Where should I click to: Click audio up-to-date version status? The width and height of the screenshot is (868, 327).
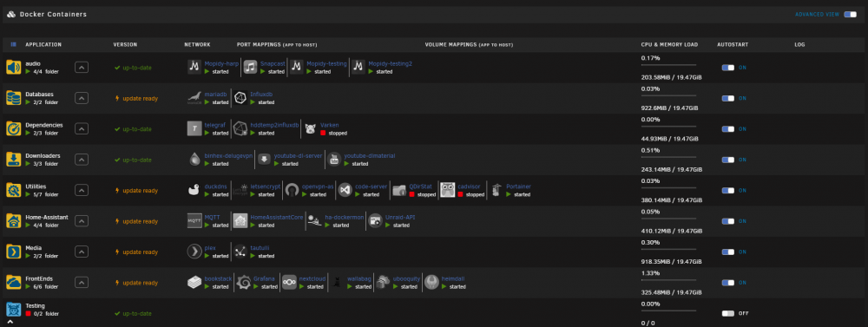tap(133, 68)
